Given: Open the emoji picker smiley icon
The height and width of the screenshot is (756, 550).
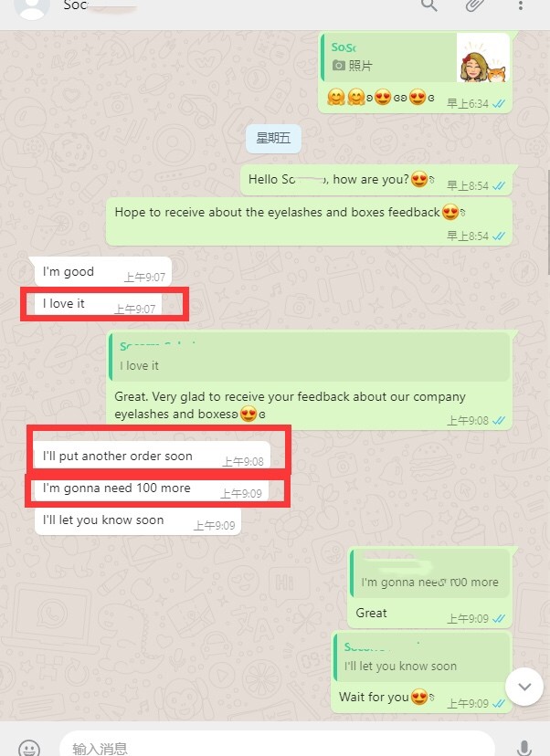Looking at the screenshot, I should [x=29, y=748].
